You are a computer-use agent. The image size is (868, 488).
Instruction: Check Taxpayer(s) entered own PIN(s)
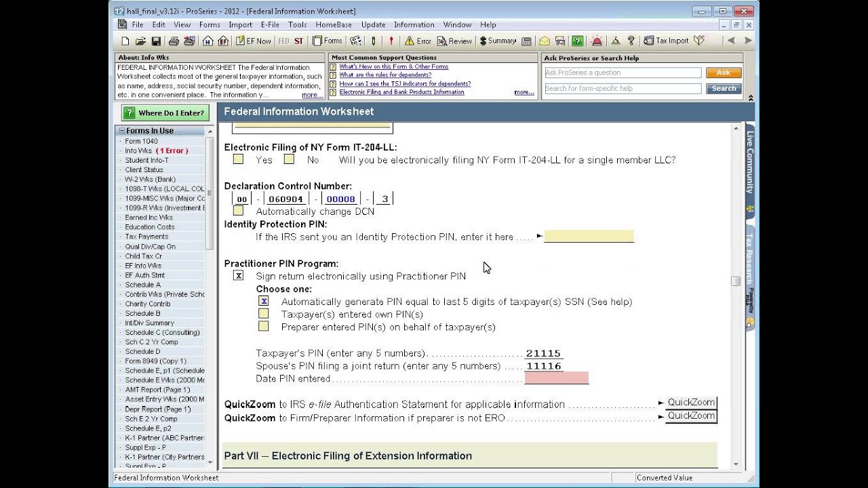264,314
